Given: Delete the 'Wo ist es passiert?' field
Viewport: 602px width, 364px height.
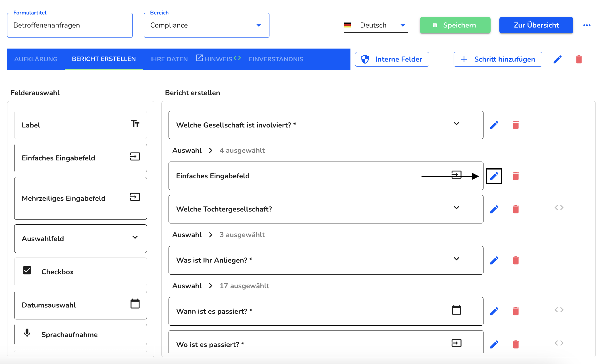Looking at the screenshot, I should (x=516, y=344).
